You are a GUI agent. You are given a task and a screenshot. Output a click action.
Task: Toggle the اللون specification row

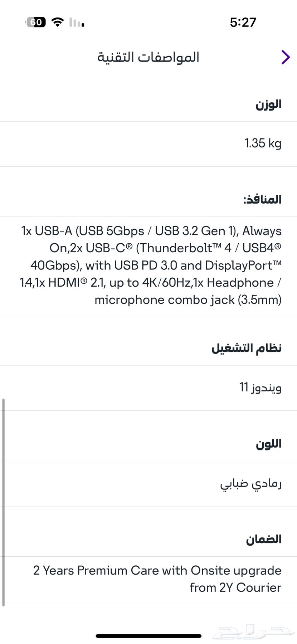pyautogui.click(x=268, y=443)
